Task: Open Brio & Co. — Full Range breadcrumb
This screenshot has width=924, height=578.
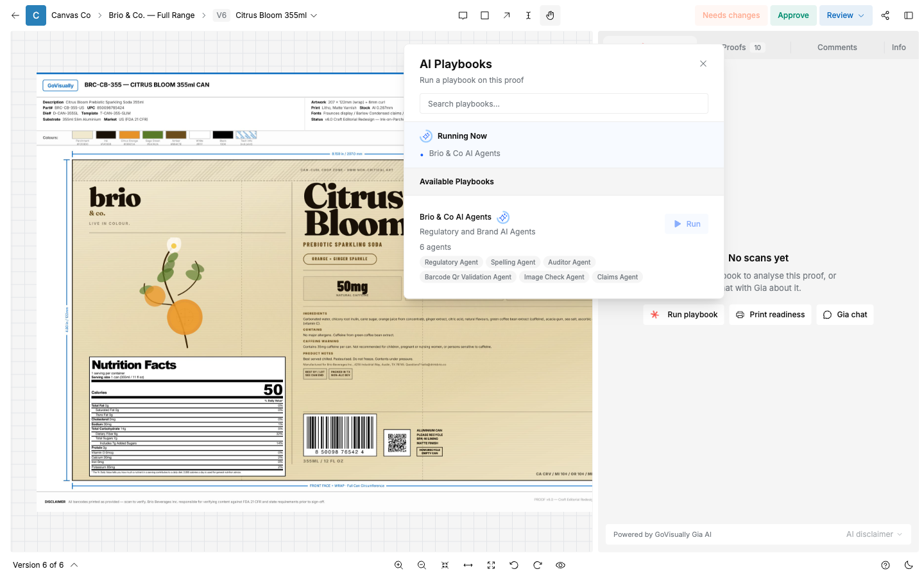Action: [x=151, y=15]
